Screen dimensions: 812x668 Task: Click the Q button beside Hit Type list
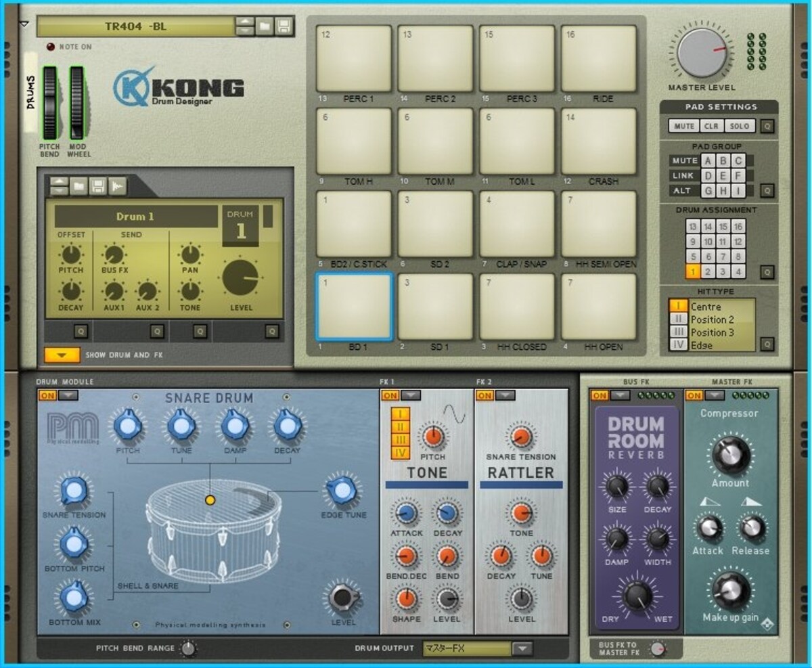coord(767,344)
